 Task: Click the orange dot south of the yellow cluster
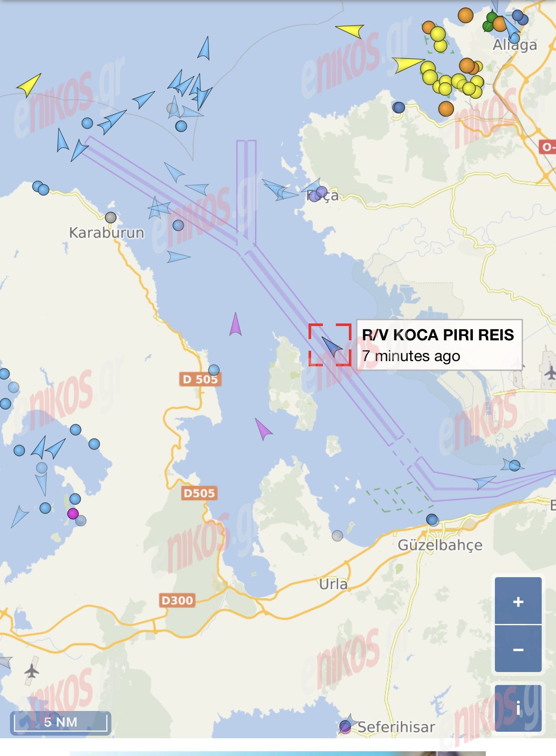tap(446, 108)
